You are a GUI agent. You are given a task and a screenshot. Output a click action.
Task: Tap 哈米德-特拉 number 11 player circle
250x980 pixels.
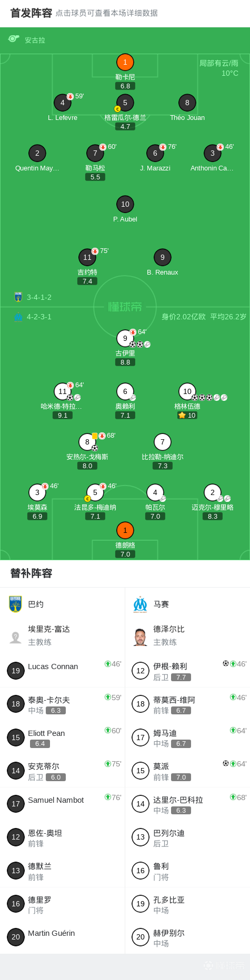point(63,391)
